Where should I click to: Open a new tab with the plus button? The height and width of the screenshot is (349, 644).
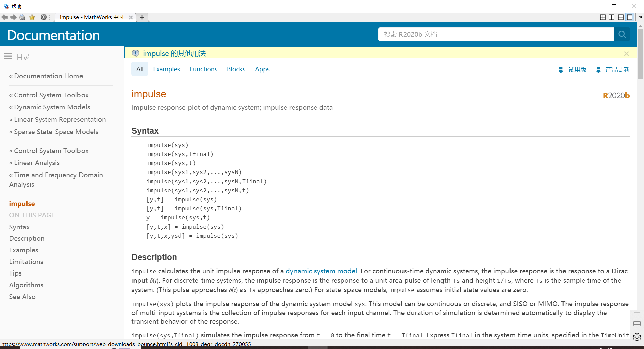(142, 17)
